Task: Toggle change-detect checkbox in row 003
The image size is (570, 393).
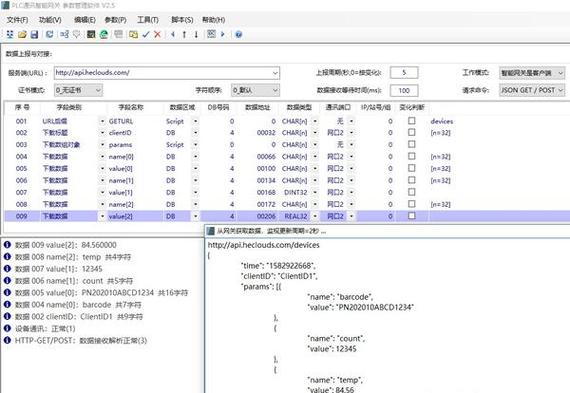Action: tap(412, 144)
